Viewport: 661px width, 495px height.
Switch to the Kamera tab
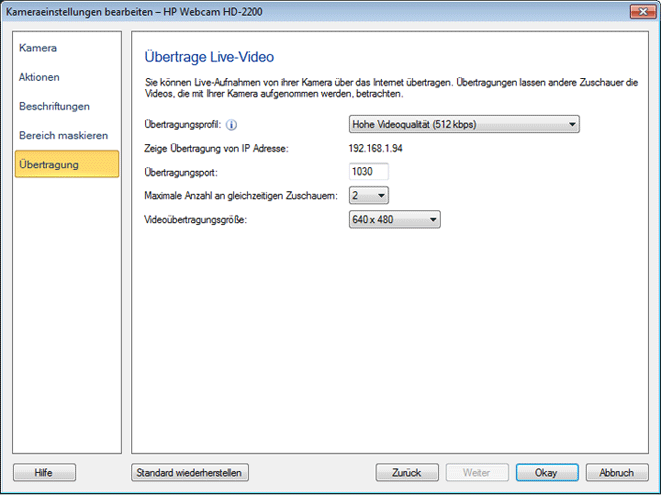pyautogui.click(x=38, y=48)
